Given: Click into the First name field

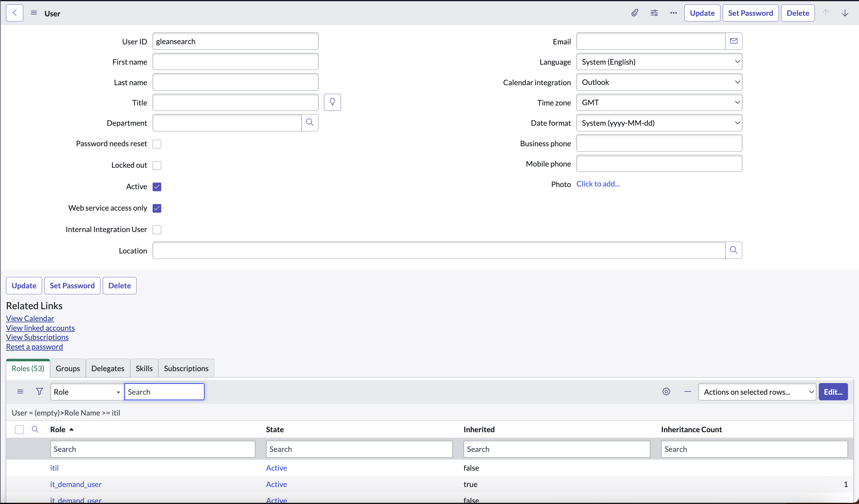Looking at the screenshot, I should point(235,62).
